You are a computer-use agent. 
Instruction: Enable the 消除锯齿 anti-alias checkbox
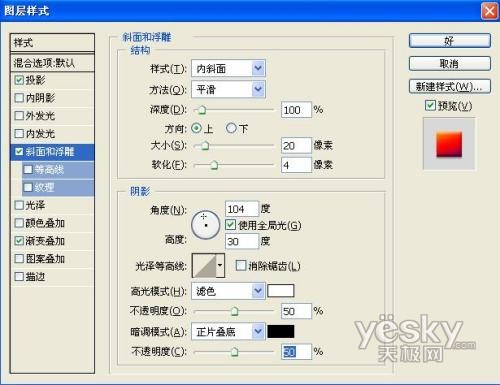coord(240,266)
